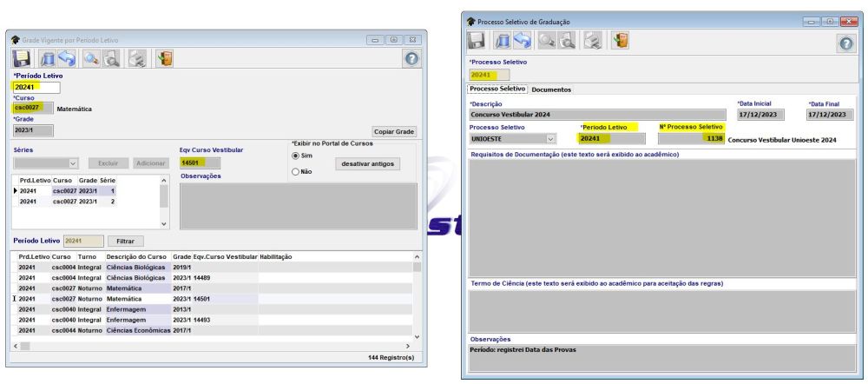Click the printer icon in Grade Vigente toolbar
Screen dimensions: 868x384
[x=137, y=59]
